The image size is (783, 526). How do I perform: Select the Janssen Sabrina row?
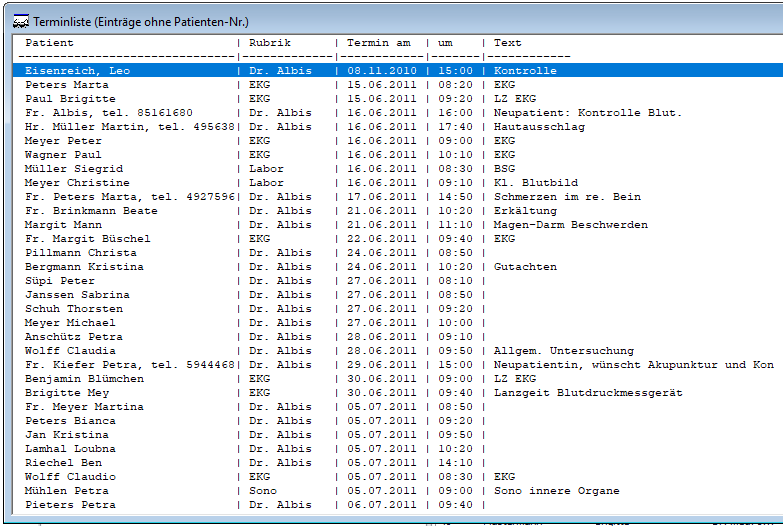[397, 294]
